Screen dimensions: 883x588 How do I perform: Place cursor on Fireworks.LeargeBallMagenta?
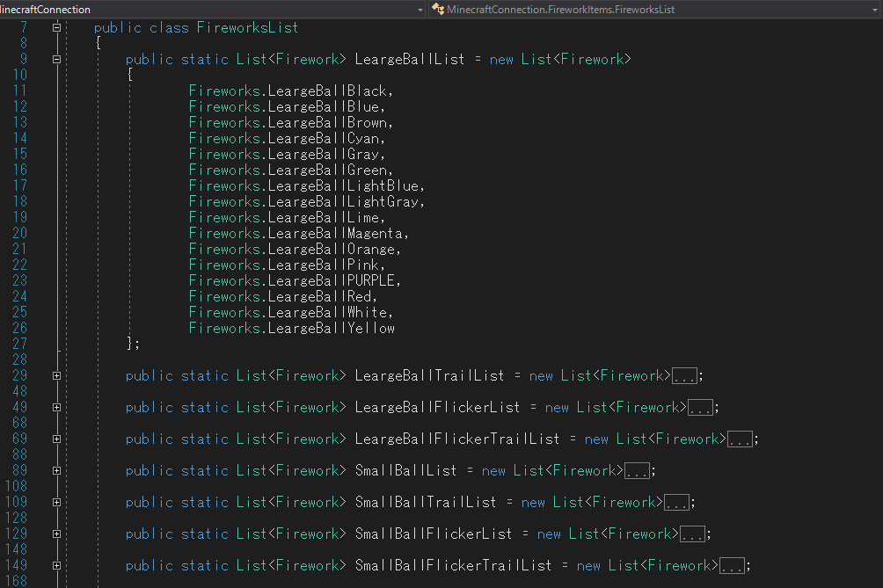click(x=296, y=233)
